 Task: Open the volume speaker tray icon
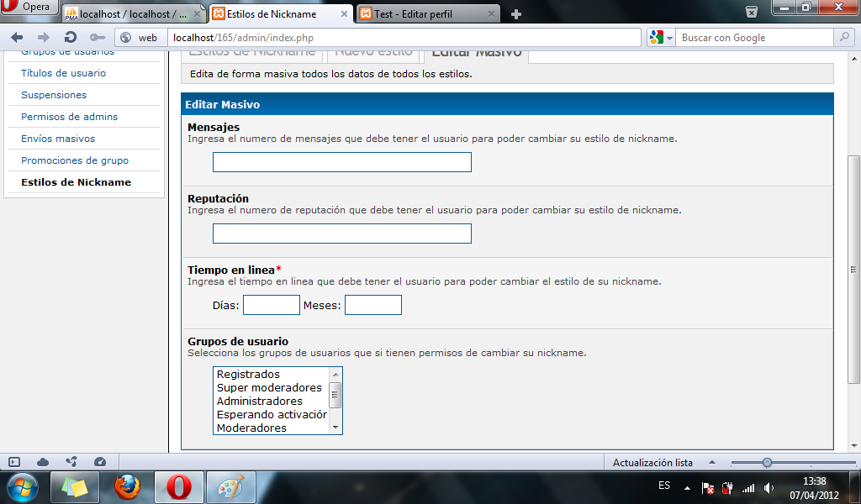(769, 487)
